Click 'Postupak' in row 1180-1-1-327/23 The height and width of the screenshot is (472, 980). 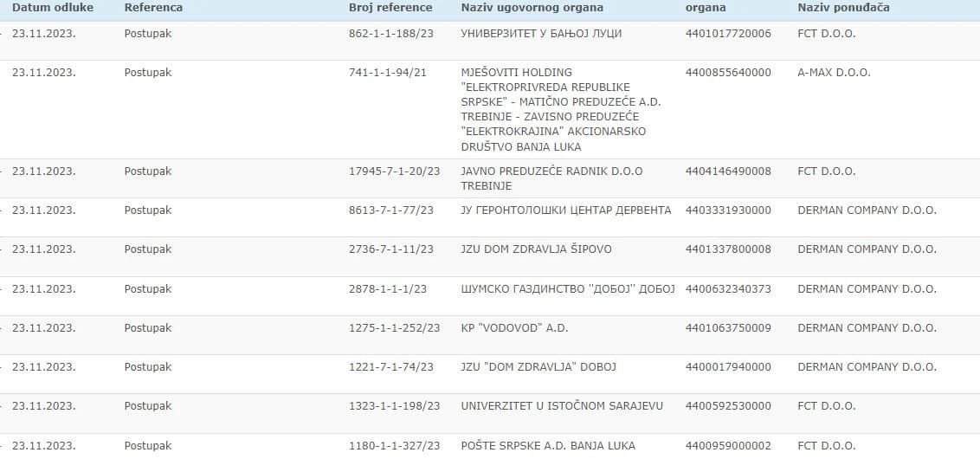click(147, 446)
